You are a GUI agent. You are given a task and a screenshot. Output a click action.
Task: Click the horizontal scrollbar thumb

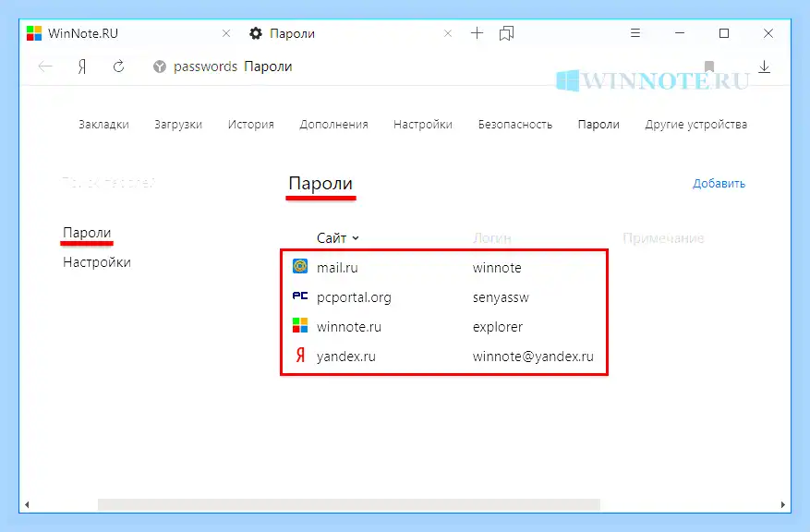[x=349, y=504]
